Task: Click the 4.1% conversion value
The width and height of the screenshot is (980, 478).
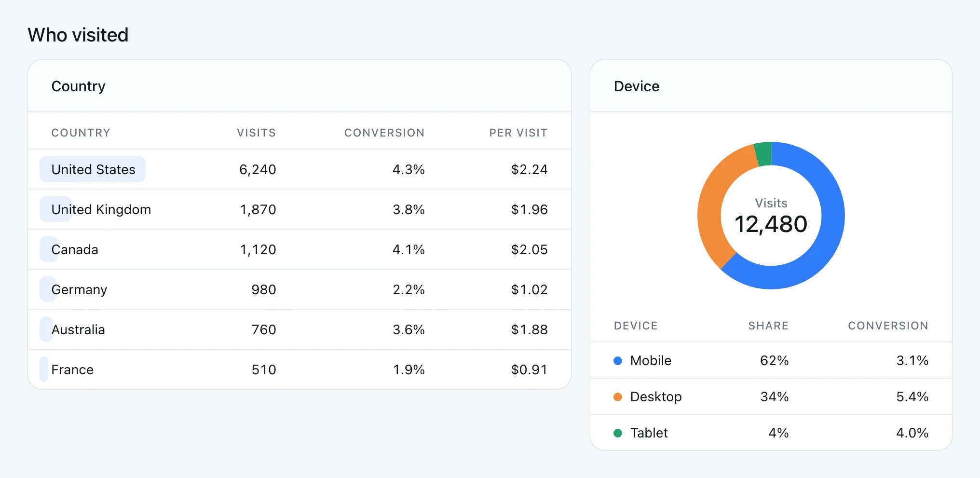Action: point(408,249)
